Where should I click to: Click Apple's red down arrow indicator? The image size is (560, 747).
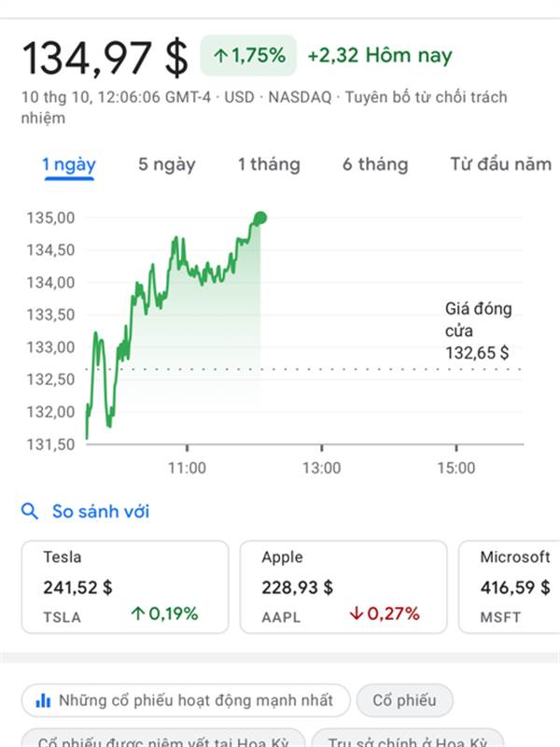pos(356,614)
